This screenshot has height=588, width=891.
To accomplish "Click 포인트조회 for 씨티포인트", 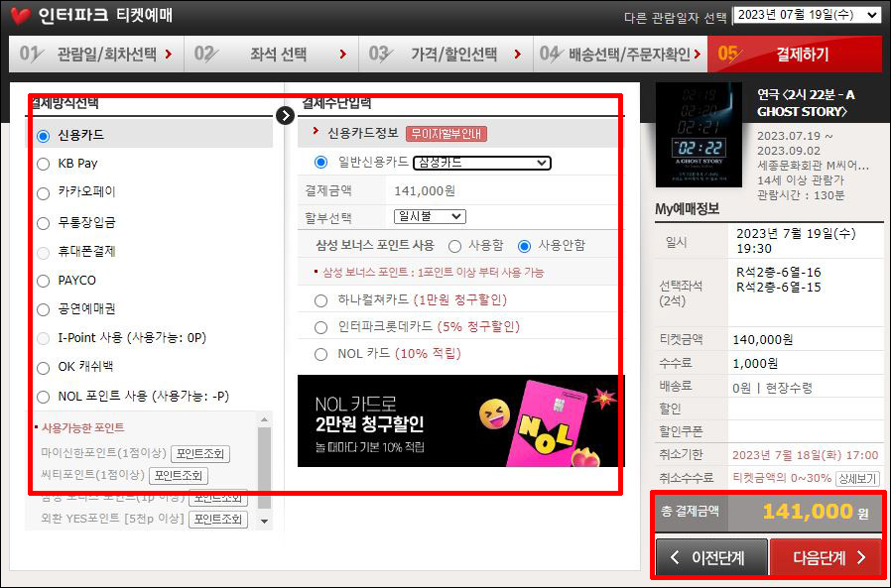I will [x=179, y=476].
